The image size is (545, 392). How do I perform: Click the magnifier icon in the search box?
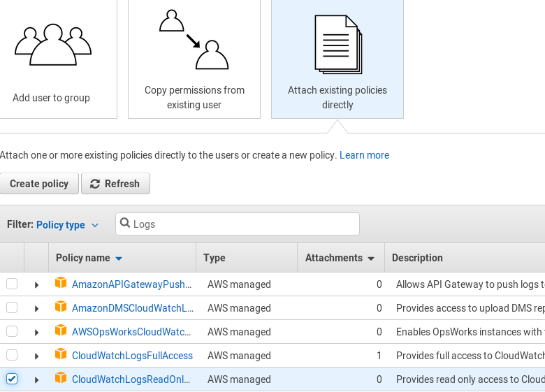[125, 224]
